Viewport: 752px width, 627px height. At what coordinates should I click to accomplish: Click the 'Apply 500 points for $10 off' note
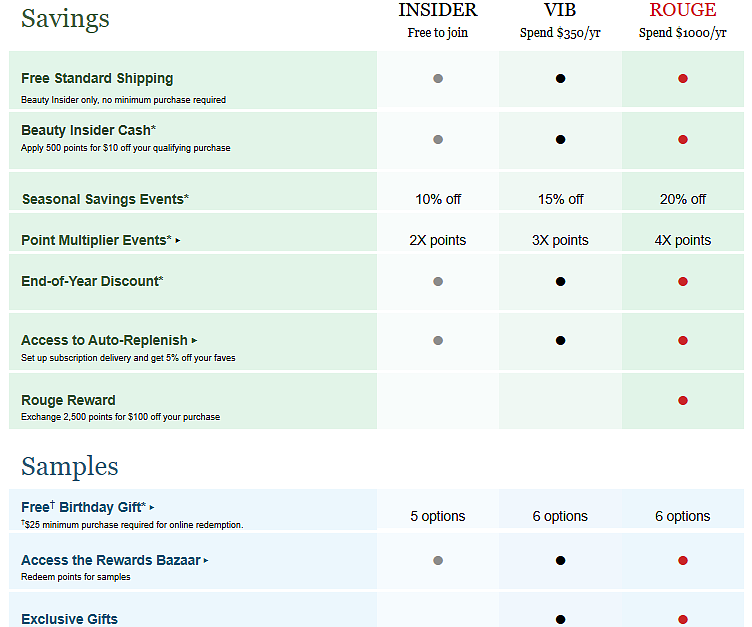(x=126, y=148)
